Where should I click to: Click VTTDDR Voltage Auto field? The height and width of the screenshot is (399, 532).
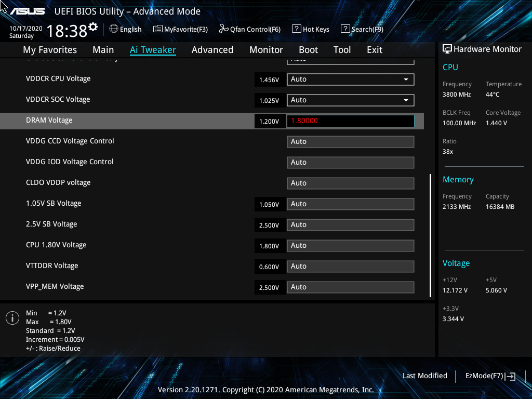351,267
